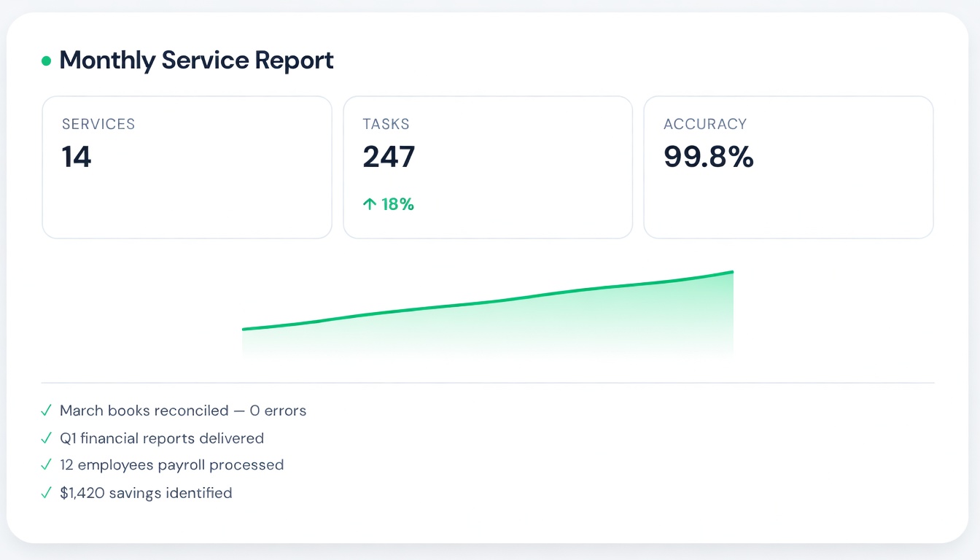Open the $1,420 savings identified entry
Viewport: 980px width, 560px height.
(146, 494)
